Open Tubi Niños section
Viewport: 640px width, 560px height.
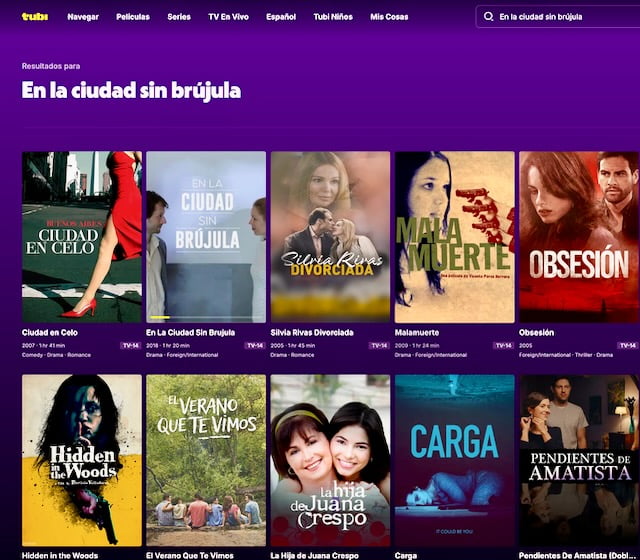333,17
